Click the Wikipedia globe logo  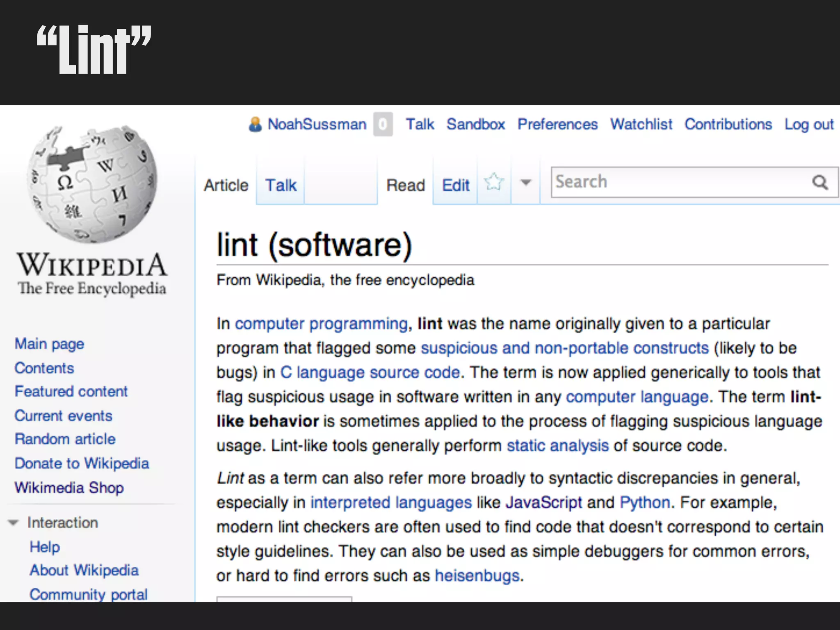[92, 185]
